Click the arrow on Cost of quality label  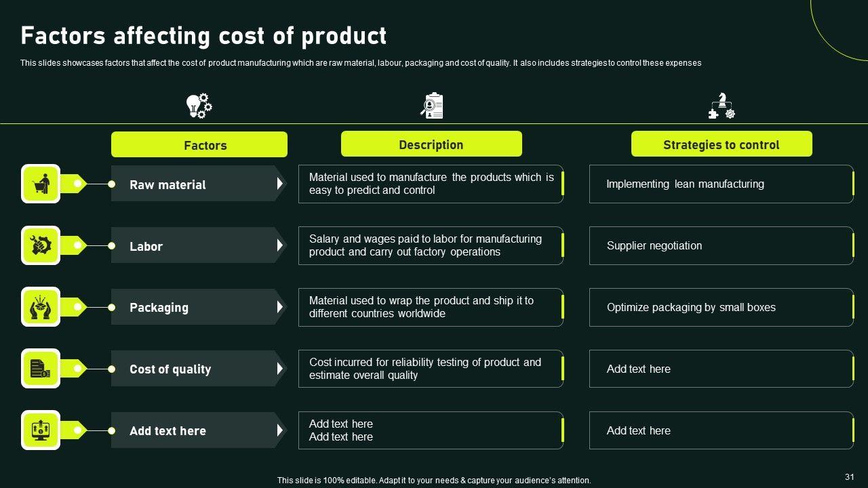(x=279, y=369)
